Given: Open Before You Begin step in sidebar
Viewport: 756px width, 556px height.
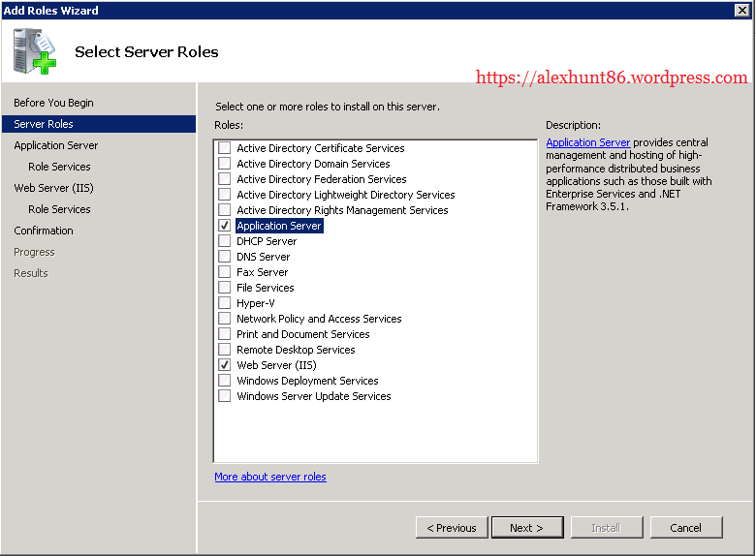Looking at the screenshot, I should click(53, 103).
